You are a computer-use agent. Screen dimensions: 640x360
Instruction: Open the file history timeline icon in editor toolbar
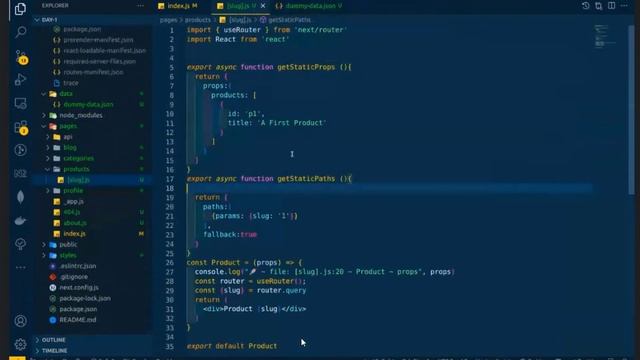click(585, 6)
